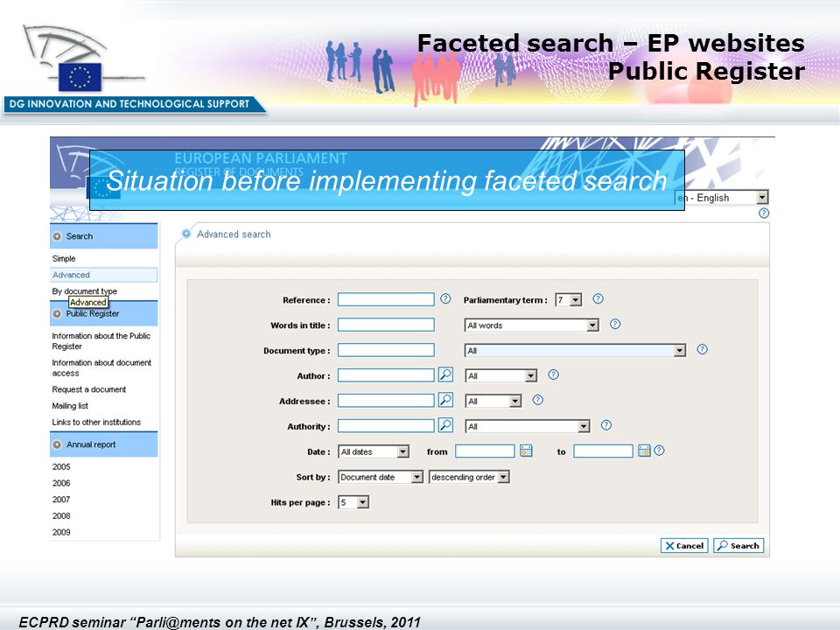Open the All dates dropdown
840x630 pixels.
click(x=374, y=451)
